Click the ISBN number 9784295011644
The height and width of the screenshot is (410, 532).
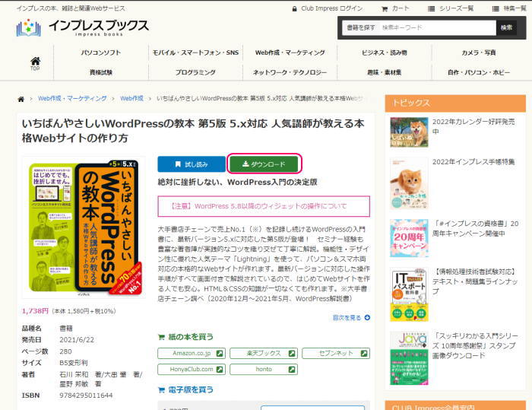tap(86, 396)
